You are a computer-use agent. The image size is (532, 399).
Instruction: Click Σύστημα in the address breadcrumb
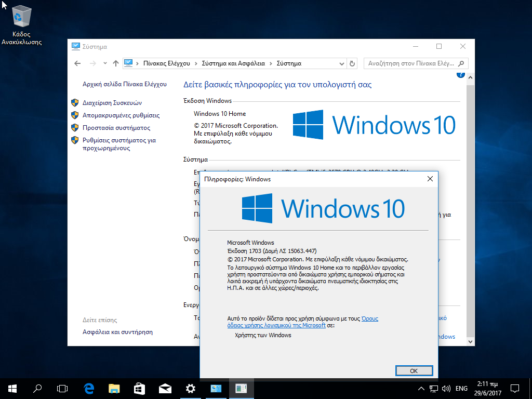289,63
